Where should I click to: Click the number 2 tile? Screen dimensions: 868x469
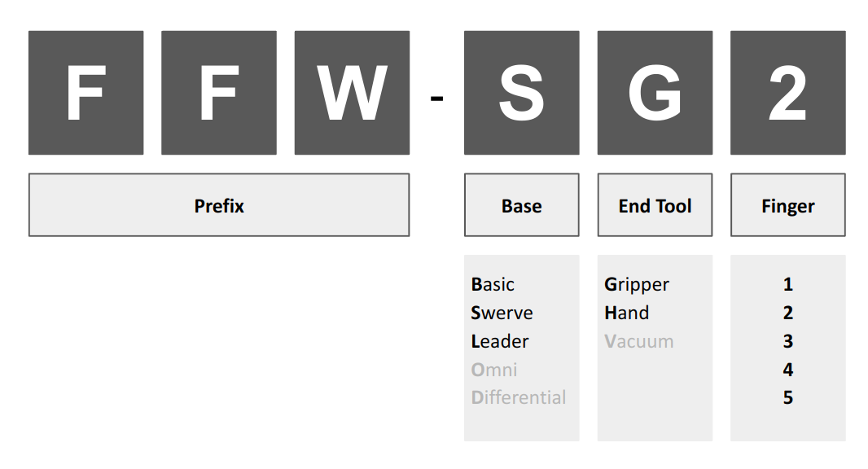point(787,93)
